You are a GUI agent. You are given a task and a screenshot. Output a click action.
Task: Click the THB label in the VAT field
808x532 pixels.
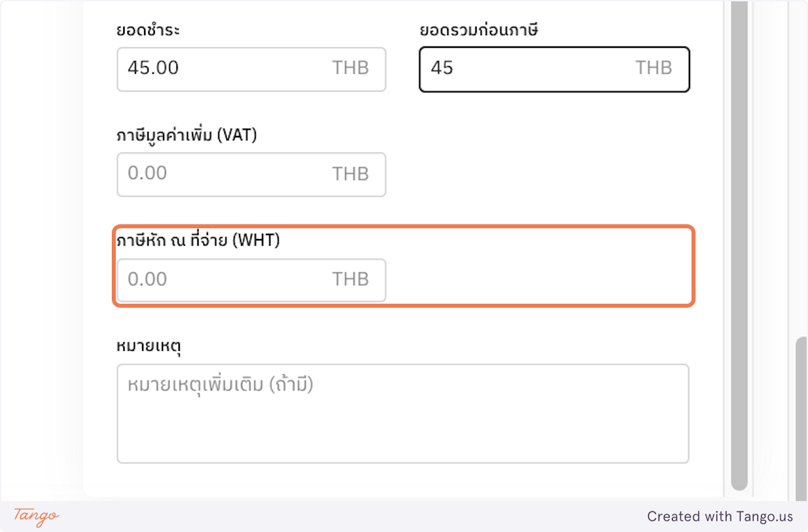[350, 174]
